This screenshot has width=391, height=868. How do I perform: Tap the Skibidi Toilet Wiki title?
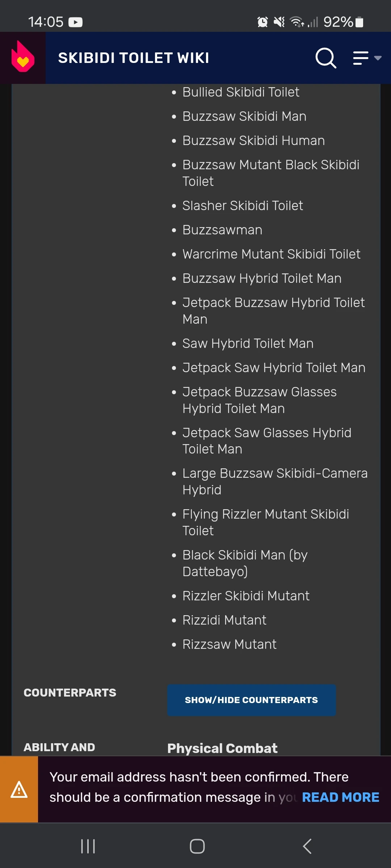pos(134,58)
